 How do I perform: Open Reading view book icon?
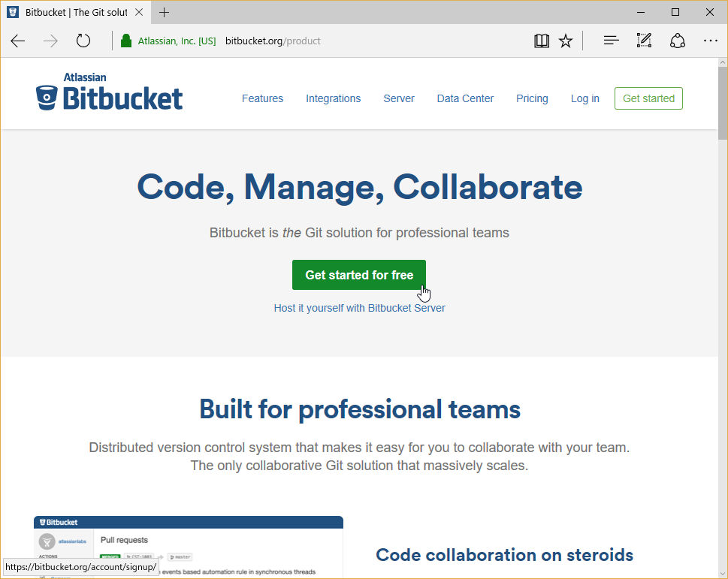pyautogui.click(x=542, y=41)
